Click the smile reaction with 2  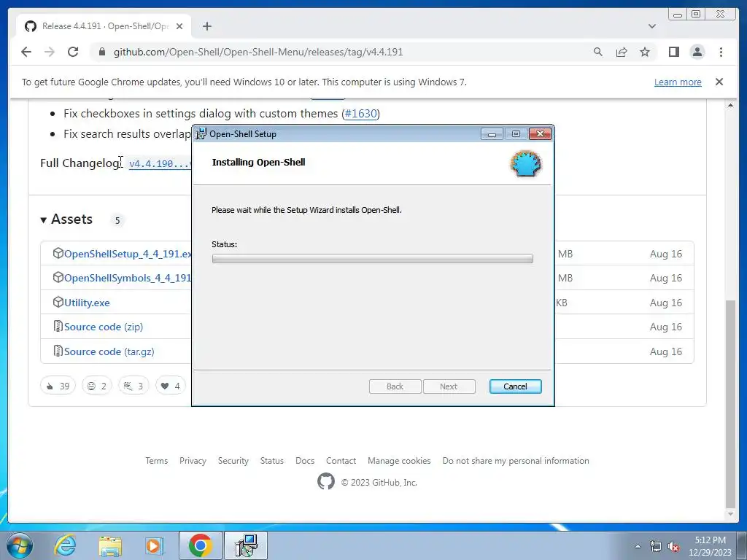[x=97, y=386]
